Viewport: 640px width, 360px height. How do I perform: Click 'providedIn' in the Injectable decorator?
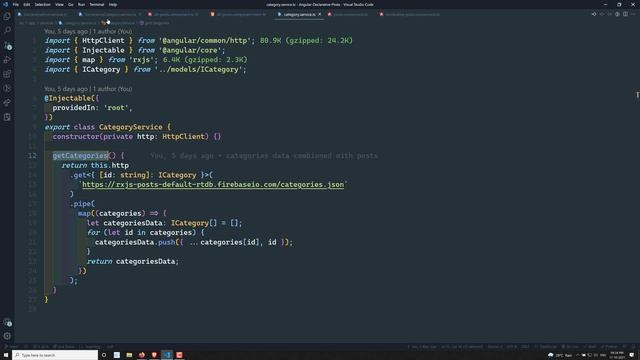click(73, 108)
